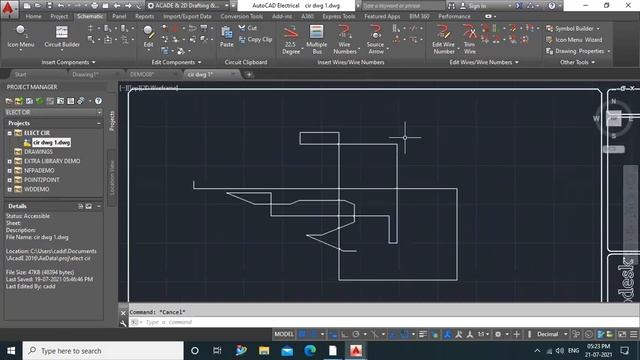Toggle lineweight display in status bar
640x360 pixels.
pyautogui.click(x=423, y=334)
